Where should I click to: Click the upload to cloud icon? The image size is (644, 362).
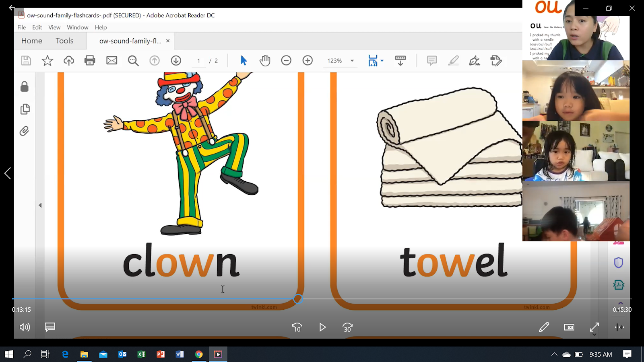pyautogui.click(x=69, y=61)
